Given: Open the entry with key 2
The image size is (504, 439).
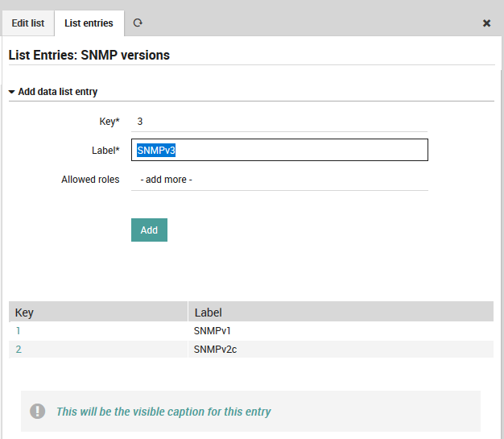Looking at the screenshot, I should pos(19,349).
